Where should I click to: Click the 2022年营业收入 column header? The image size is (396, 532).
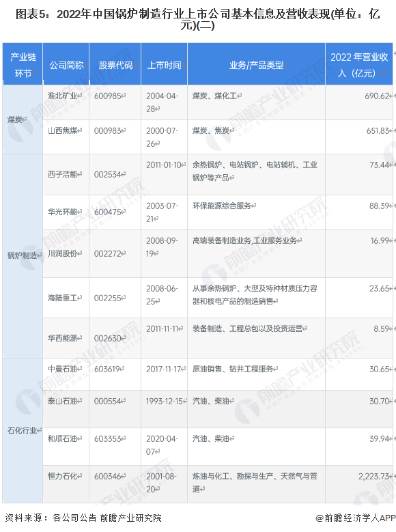359,64
